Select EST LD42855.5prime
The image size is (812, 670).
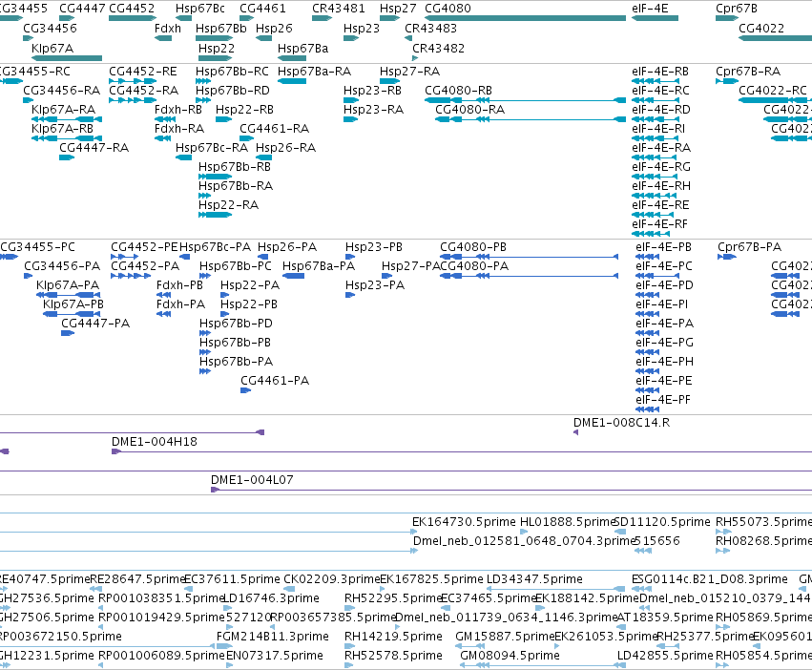(665, 656)
